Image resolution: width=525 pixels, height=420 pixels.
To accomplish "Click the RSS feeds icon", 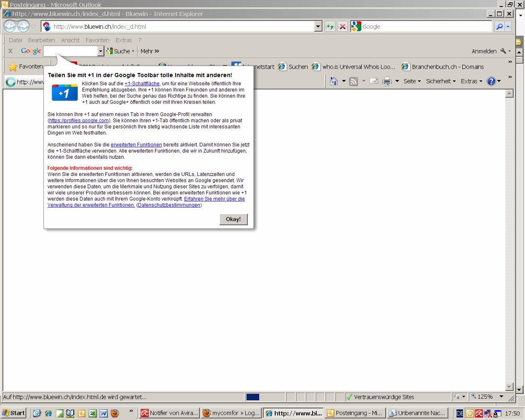I will 353,81.
